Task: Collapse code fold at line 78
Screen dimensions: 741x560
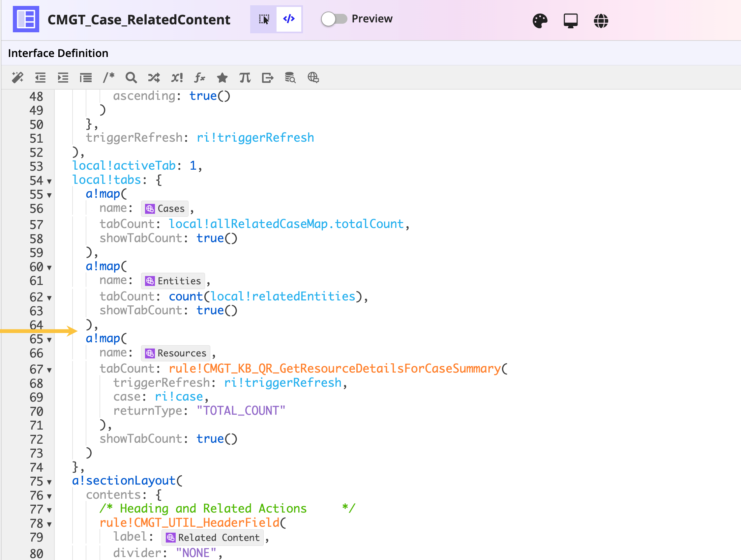Action: 49,524
